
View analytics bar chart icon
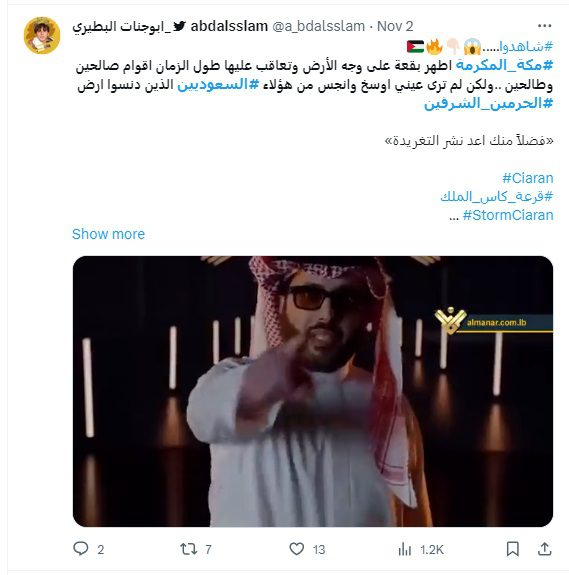point(405,549)
